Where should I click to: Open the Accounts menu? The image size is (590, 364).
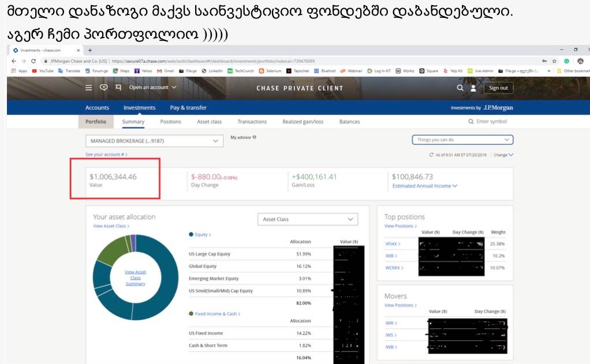pos(97,107)
